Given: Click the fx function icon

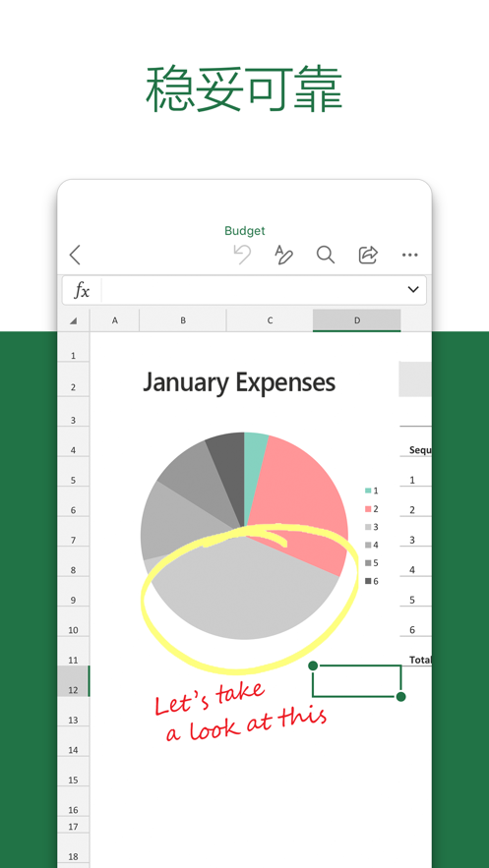Looking at the screenshot, I should [82, 290].
